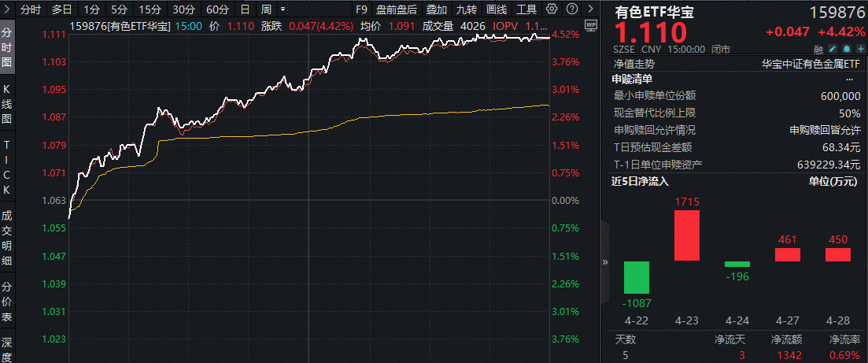This screenshot has height=363, width=868.
Task: Toggle the 九转 indicator
Action: (x=467, y=9)
